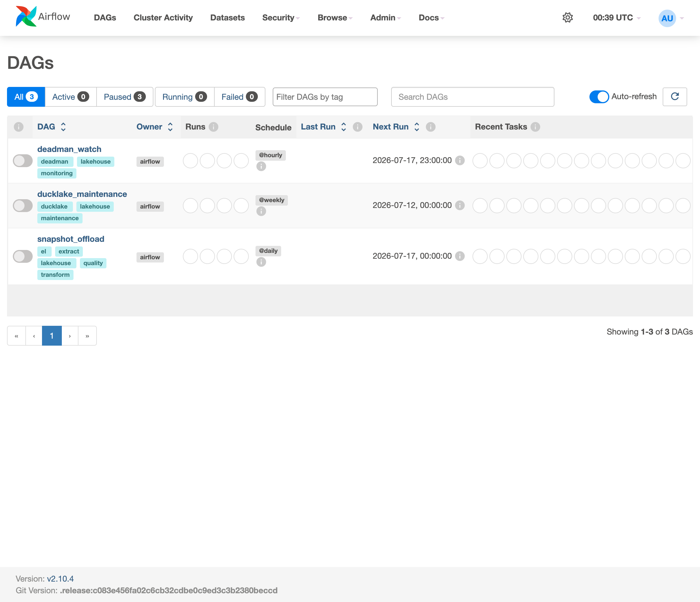Image resolution: width=700 pixels, height=602 pixels.
Task: Focus the Search DAGs field
Action: click(x=472, y=97)
